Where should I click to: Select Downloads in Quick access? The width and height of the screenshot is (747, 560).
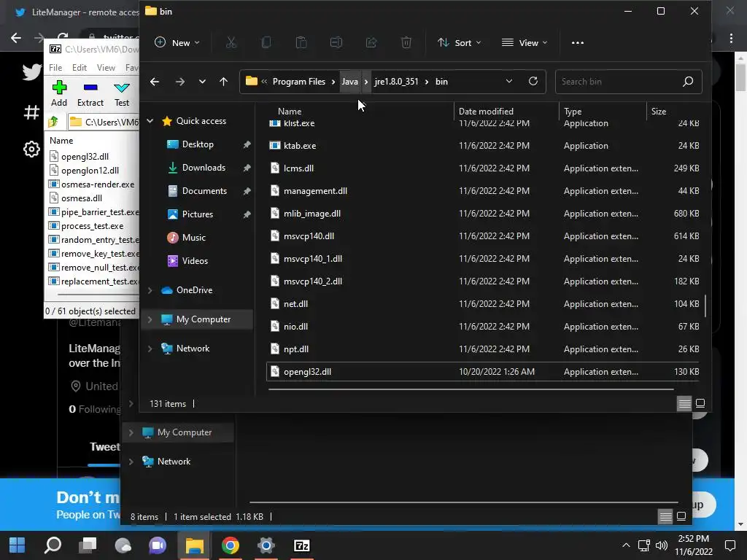[204, 168]
